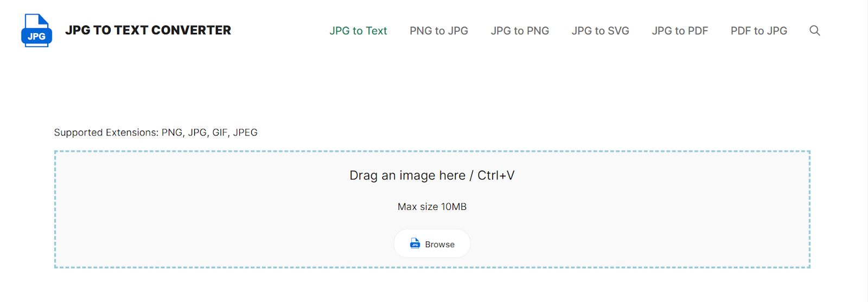
Task: Click 'PNG' in the supported extensions list
Action: (172, 132)
